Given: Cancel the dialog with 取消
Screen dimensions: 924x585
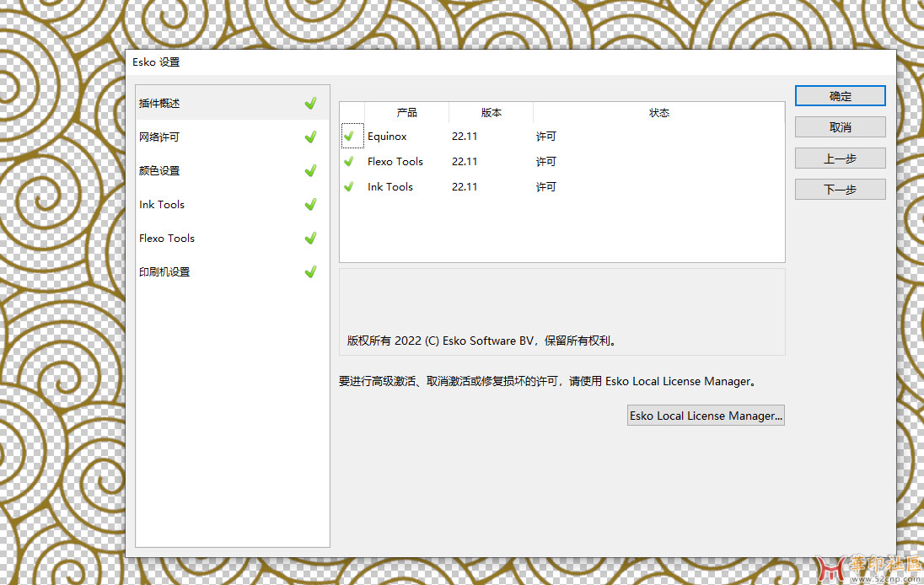Looking at the screenshot, I should click(840, 127).
